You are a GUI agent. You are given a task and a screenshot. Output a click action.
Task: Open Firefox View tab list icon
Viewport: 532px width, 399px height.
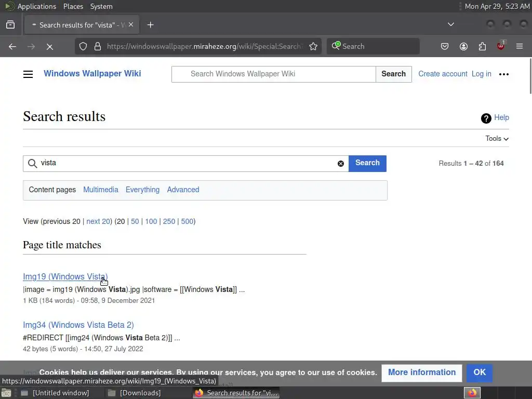(10, 25)
